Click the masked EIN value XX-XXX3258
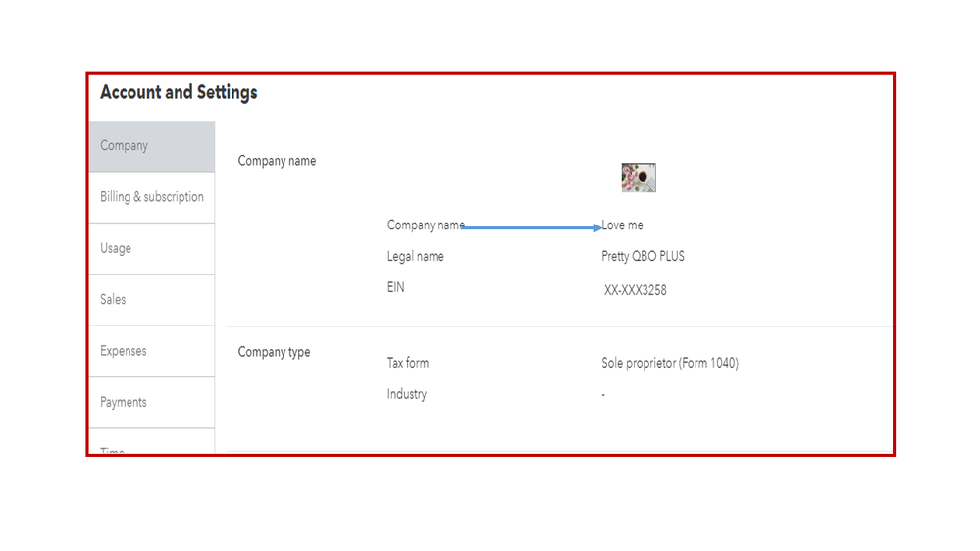980x551 pixels. pos(636,290)
